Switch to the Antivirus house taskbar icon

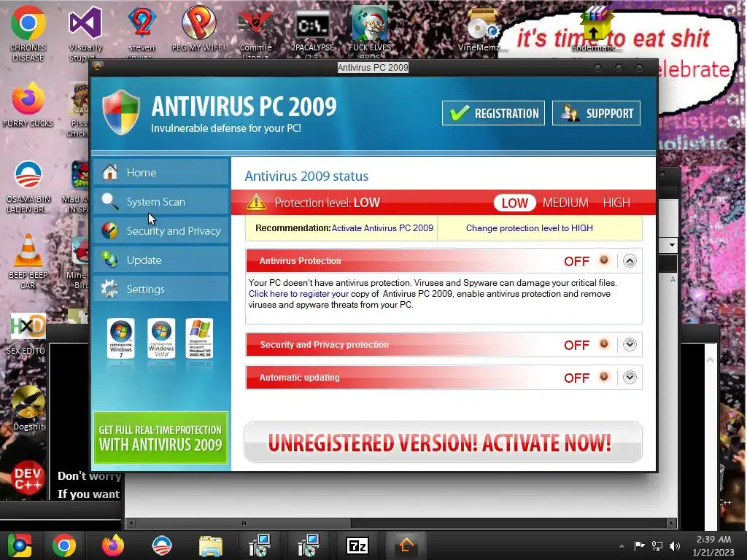tap(406, 545)
